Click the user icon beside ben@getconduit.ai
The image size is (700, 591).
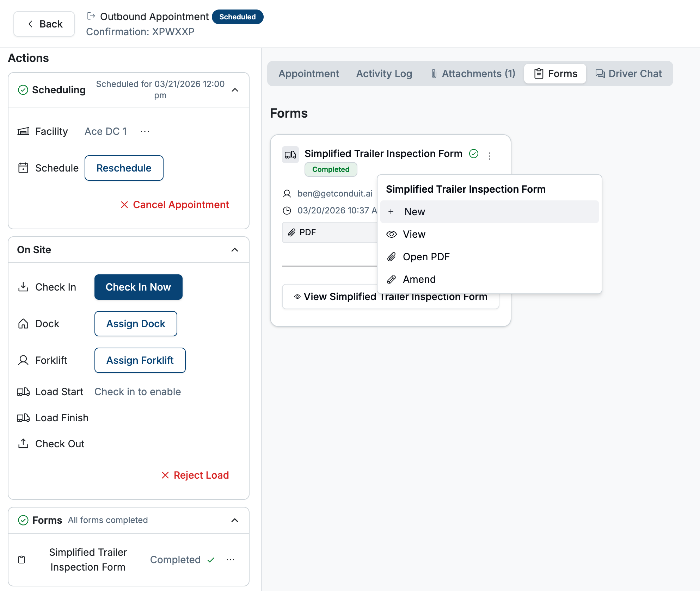(x=287, y=194)
